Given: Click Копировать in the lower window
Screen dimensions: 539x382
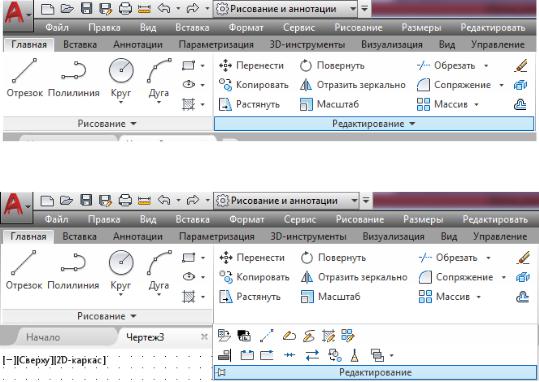Looking at the screenshot, I should coord(254,277).
